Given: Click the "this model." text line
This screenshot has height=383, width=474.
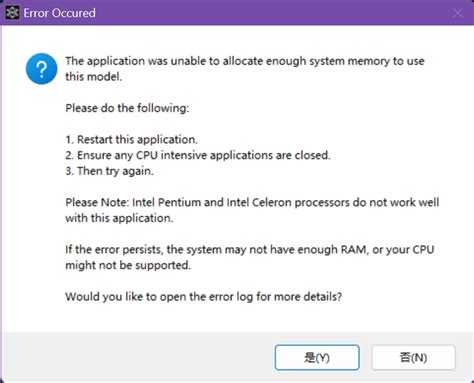Looking at the screenshot, I should [94, 77].
